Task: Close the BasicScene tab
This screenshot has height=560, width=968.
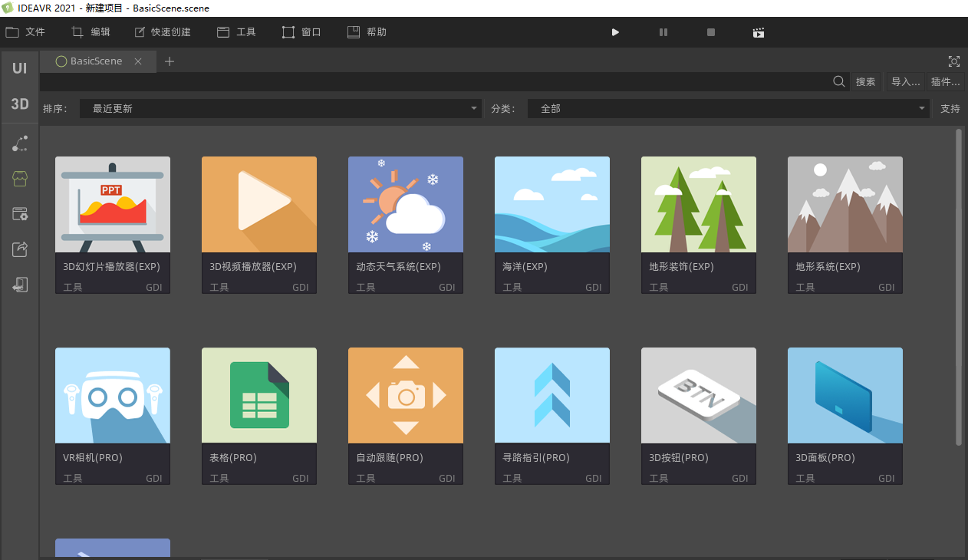Action: 138,61
